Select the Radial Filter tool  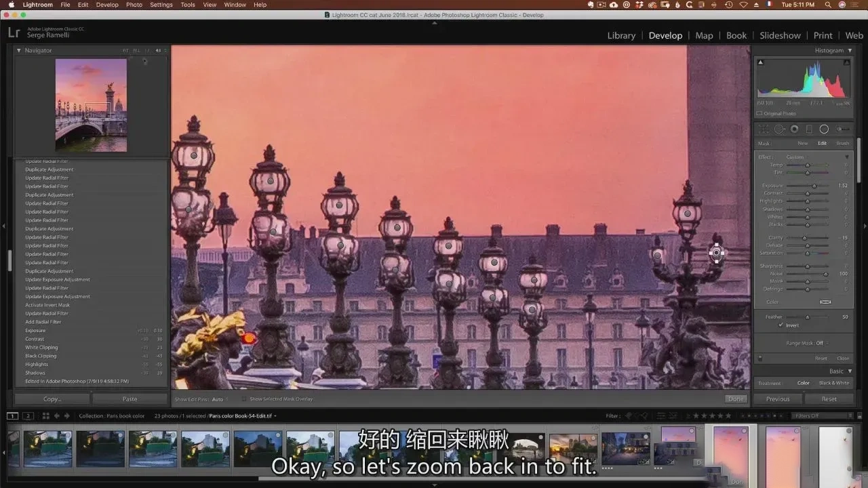click(x=824, y=129)
